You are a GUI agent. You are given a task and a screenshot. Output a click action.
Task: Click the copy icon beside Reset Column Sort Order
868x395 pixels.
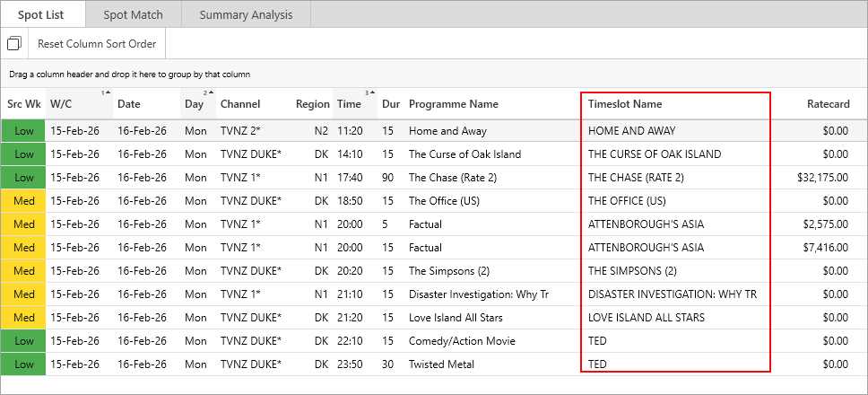click(x=14, y=43)
